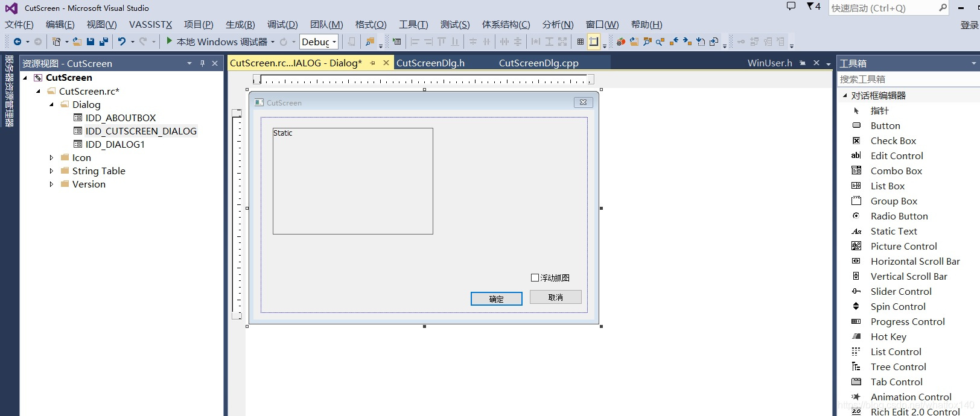
Task: Expand the Icon folder node
Action: pyautogui.click(x=52, y=157)
